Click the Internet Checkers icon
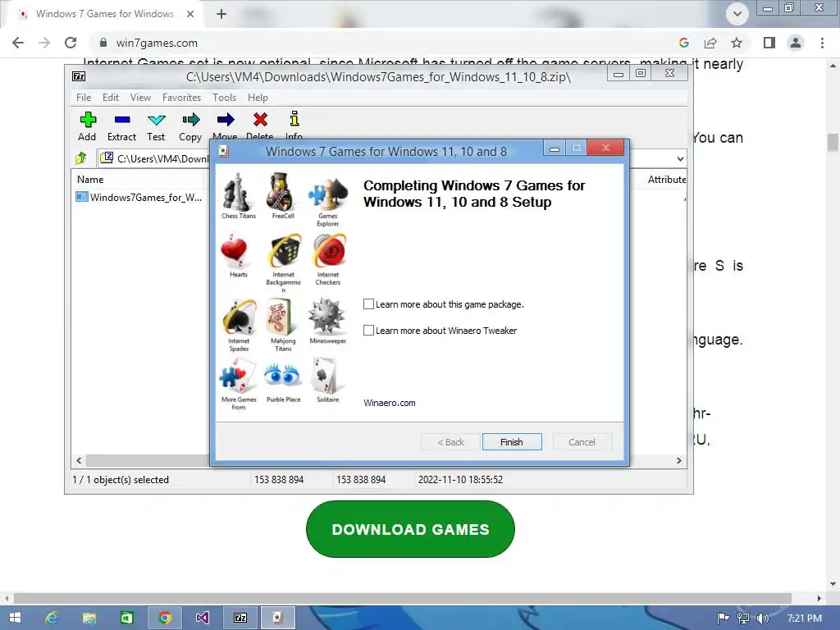 [329, 251]
